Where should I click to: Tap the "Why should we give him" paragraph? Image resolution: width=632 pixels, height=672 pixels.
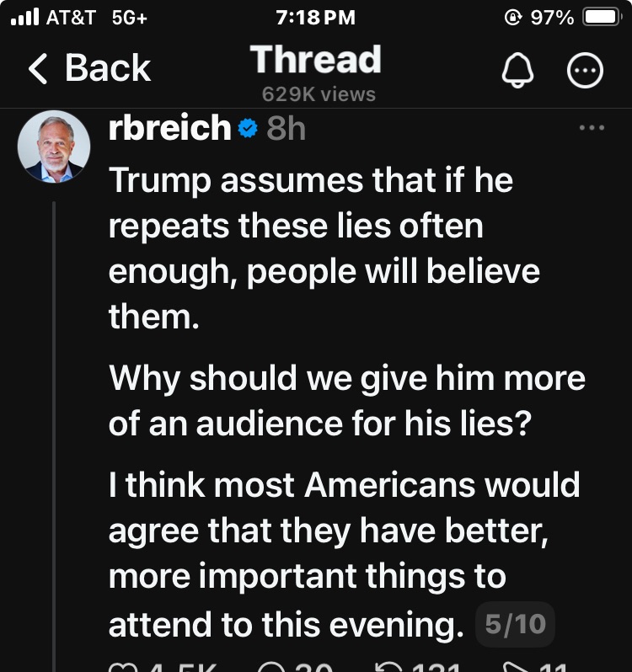pos(346,401)
